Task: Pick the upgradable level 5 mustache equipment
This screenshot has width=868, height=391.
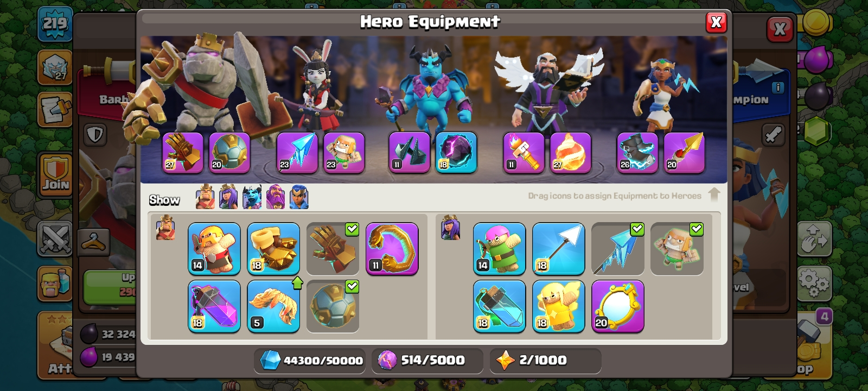Action: point(273,306)
